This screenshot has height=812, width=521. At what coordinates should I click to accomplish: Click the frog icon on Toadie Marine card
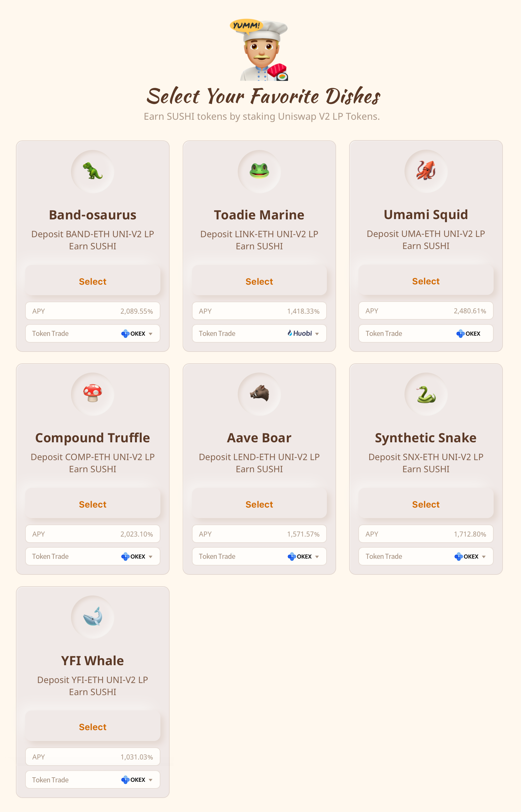pos(259,171)
